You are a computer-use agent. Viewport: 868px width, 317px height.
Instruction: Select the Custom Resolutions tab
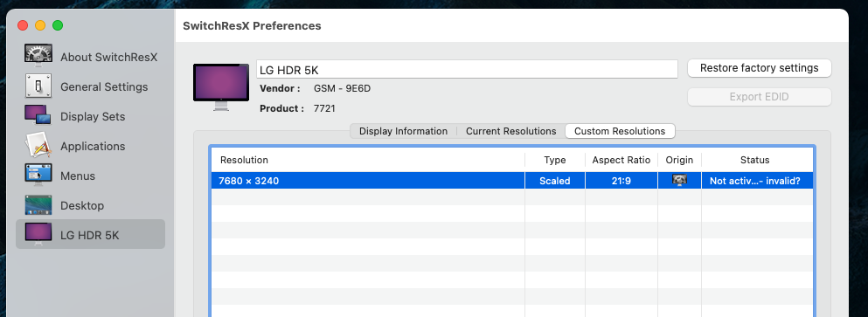click(620, 131)
